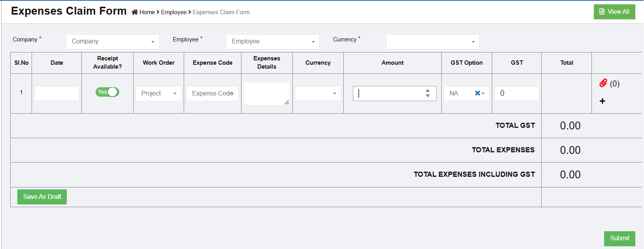Go to Home breadcrumb link
The image size is (644, 249).
(x=147, y=12)
